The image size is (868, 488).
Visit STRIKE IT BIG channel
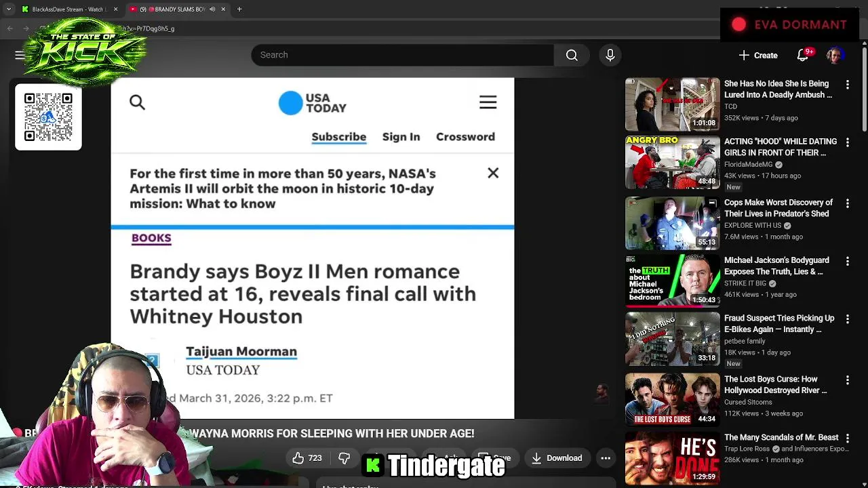tap(745, 283)
